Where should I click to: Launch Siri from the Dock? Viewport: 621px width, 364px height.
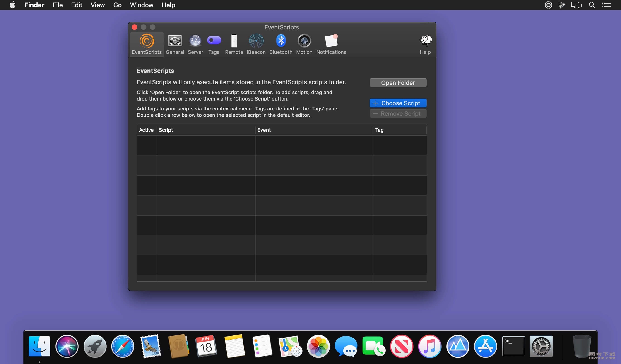(67, 346)
